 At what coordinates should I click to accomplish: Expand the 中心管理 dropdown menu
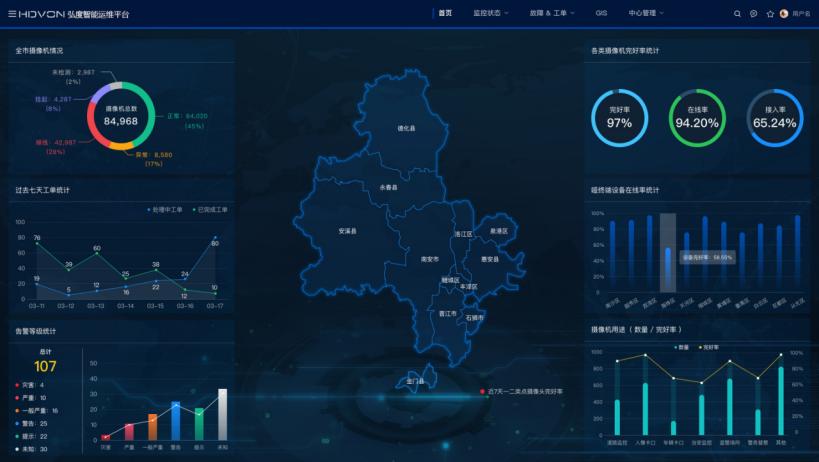point(645,14)
